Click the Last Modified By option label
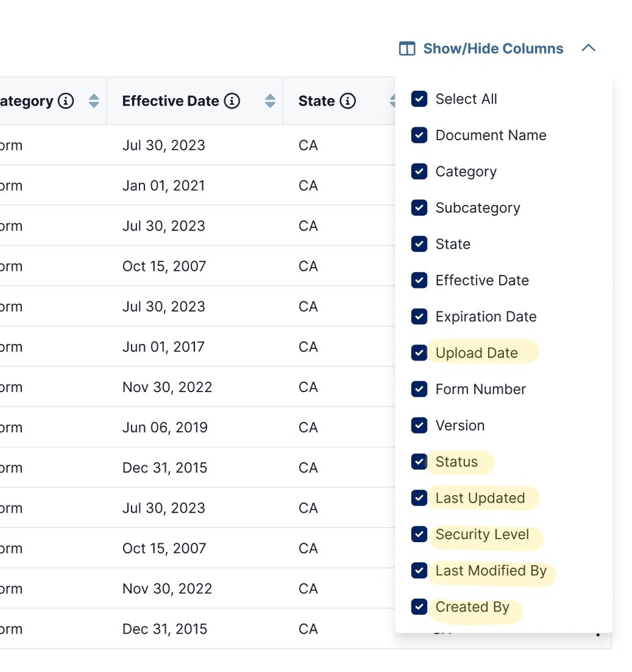Viewport: 632px width, 672px height. click(x=491, y=571)
